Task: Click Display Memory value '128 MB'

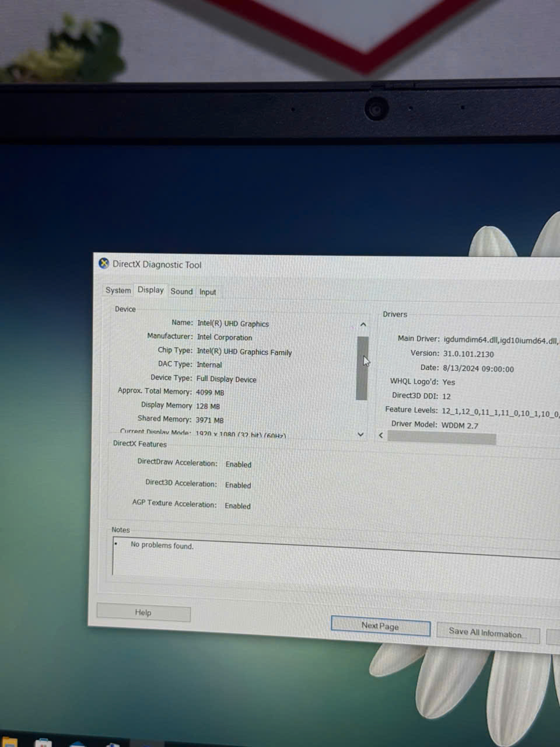Action: coord(208,406)
